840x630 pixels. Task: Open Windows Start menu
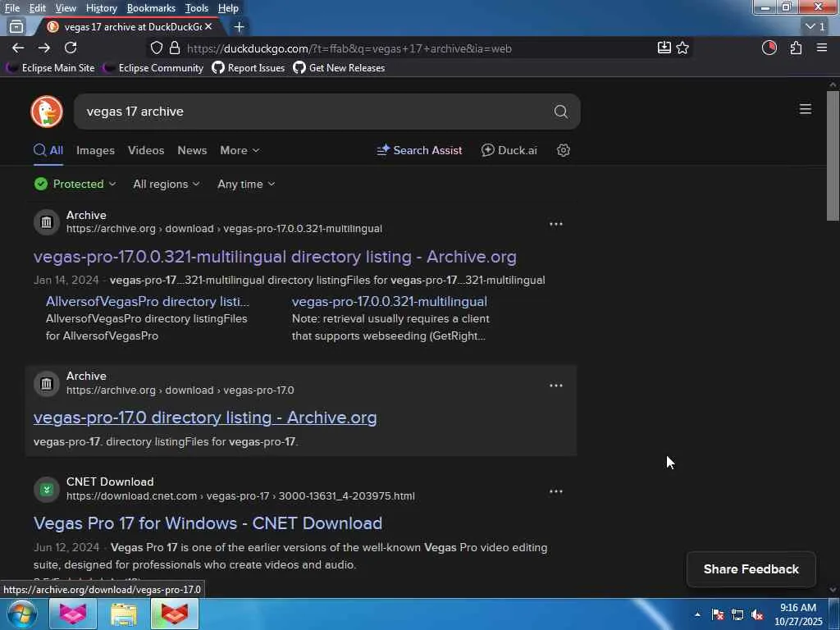tap(22, 614)
